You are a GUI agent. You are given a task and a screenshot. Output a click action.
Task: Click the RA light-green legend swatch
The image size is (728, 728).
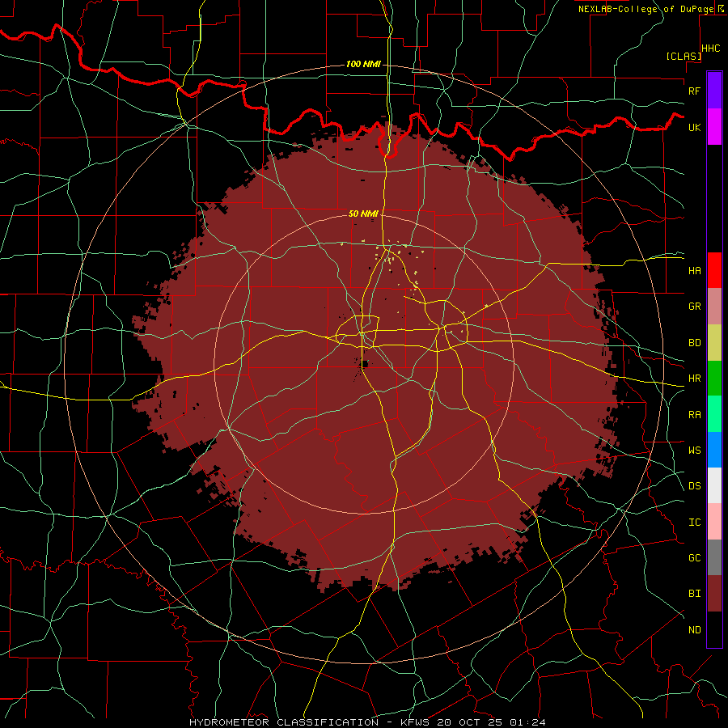click(714, 414)
